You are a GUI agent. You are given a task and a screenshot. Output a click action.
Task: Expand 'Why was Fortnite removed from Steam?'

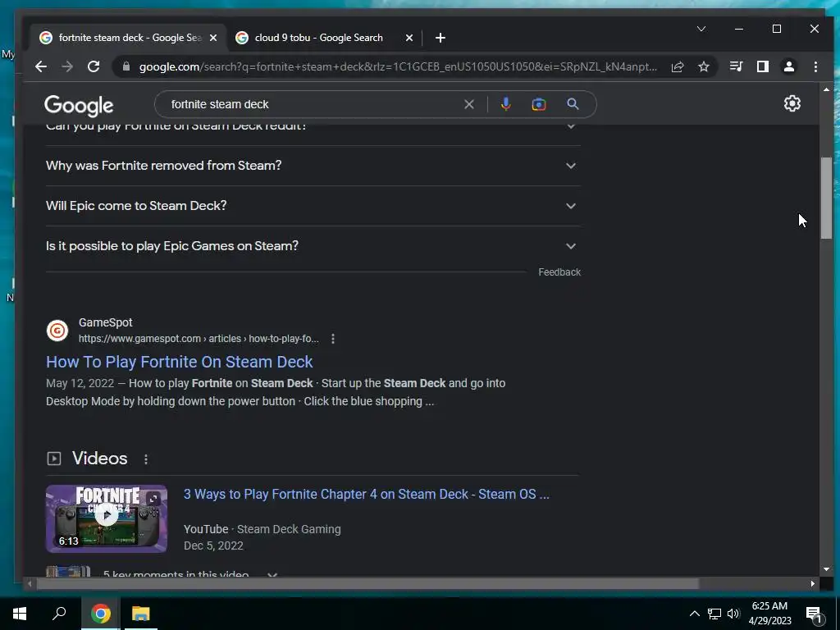pos(313,166)
